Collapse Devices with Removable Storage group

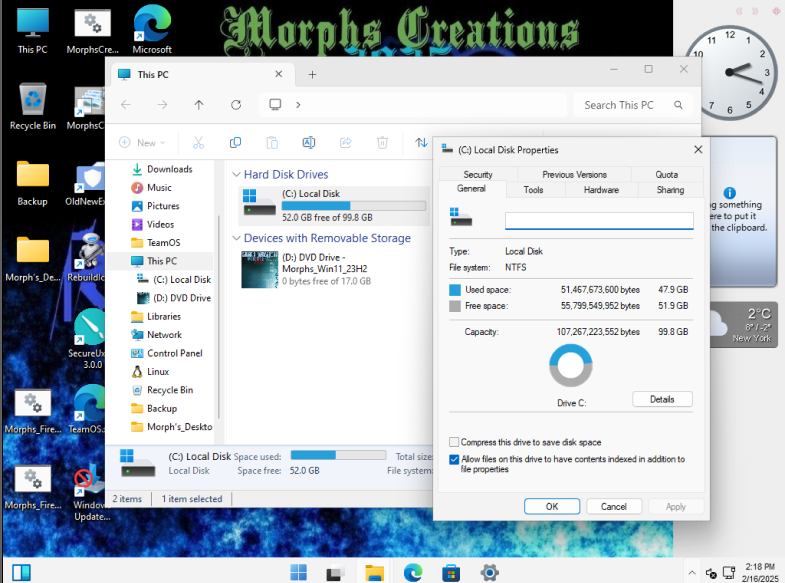coord(236,238)
